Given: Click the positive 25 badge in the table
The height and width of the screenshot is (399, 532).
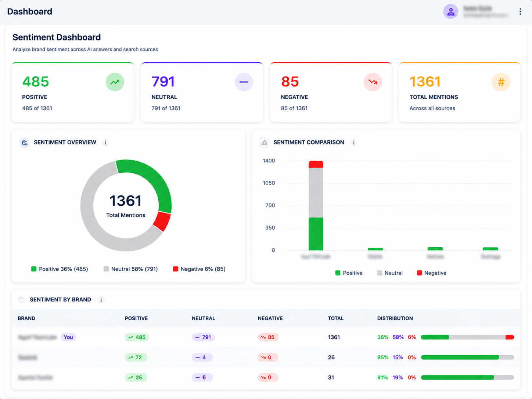Looking at the screenshot, I should coord(136,378).
